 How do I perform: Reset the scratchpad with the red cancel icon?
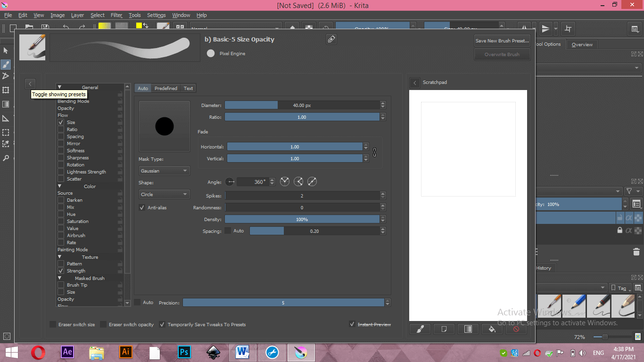(x=516, y=329)
